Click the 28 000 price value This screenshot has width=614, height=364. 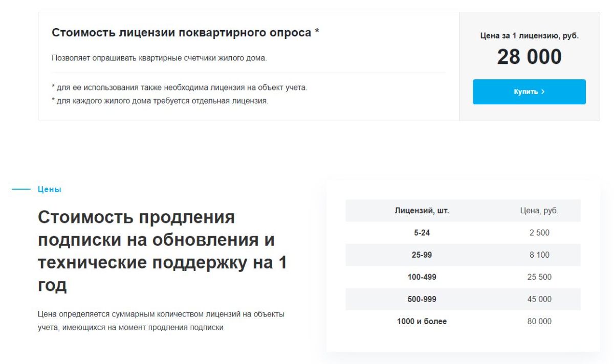click(529, 57)
